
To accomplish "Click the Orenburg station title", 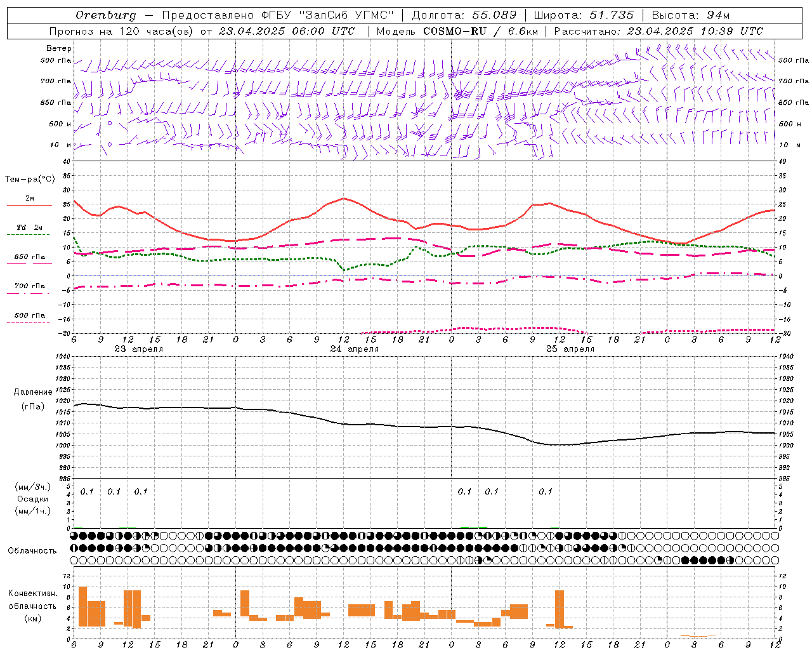I will click(x=105, y=15).
